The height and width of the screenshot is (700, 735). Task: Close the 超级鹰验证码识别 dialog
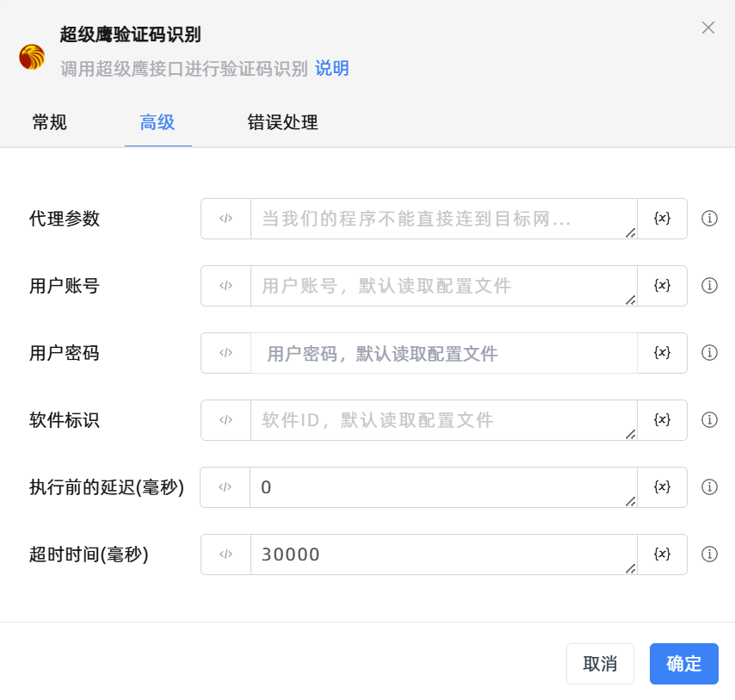708,28
